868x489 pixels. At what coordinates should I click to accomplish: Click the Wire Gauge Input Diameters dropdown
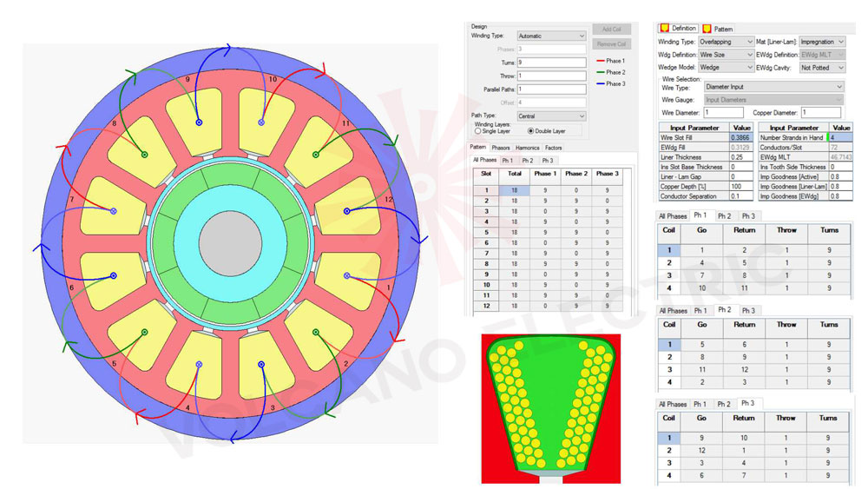coord(774,100)
